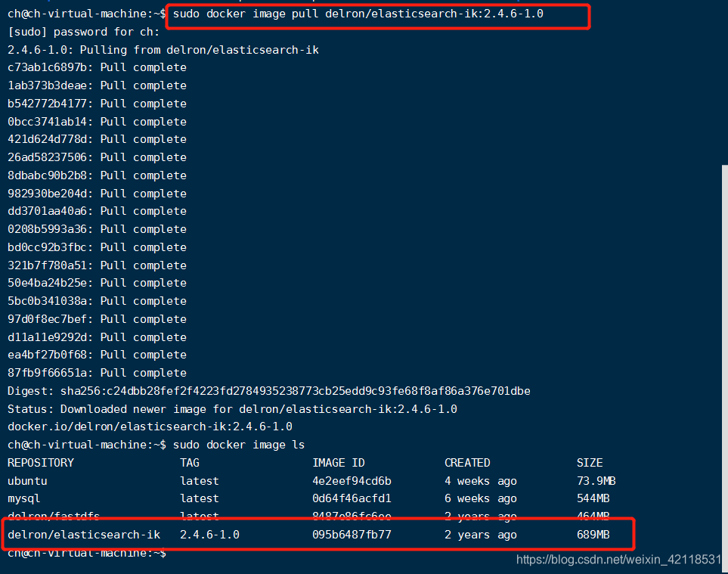This screenshot has width=728, height=574.
Task: Click the latest tag in mysql row
Action: [200, 499]
